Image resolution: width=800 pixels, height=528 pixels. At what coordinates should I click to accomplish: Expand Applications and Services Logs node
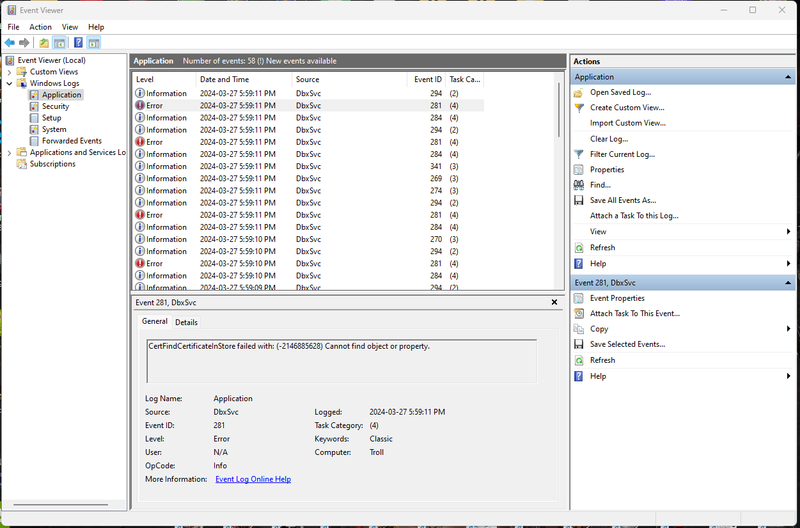10,153
